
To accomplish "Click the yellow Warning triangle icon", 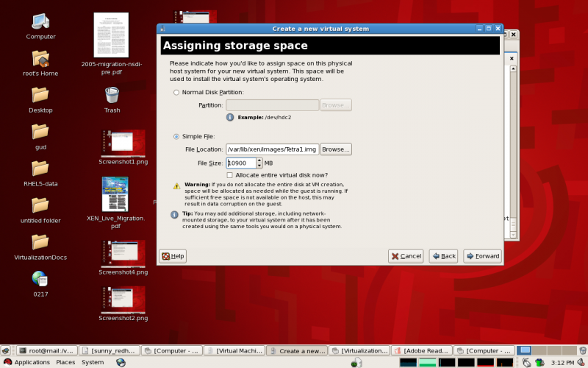I will 176,186.
